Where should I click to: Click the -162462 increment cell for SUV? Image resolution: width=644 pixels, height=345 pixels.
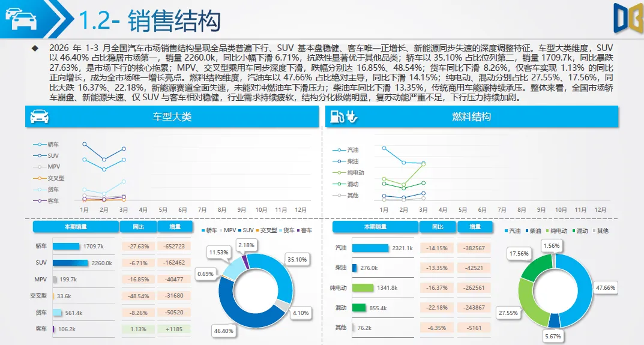click(x=174, y=262)
